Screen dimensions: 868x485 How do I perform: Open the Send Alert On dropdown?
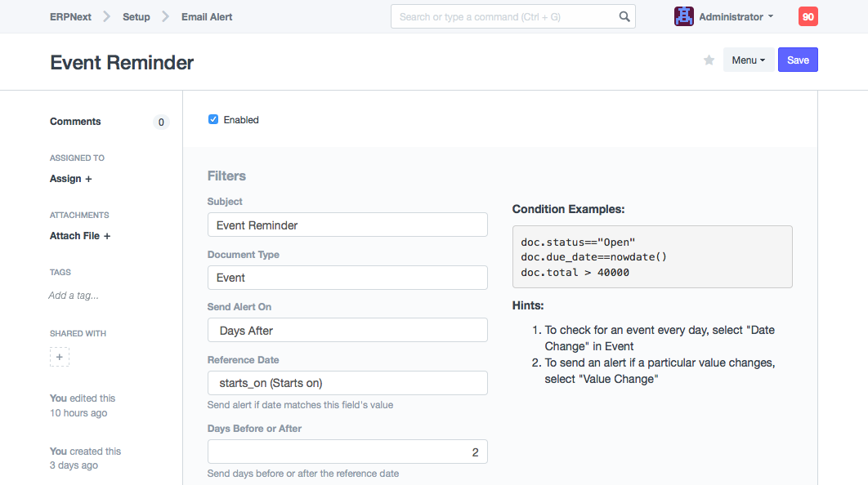click(x=347, y=331)
